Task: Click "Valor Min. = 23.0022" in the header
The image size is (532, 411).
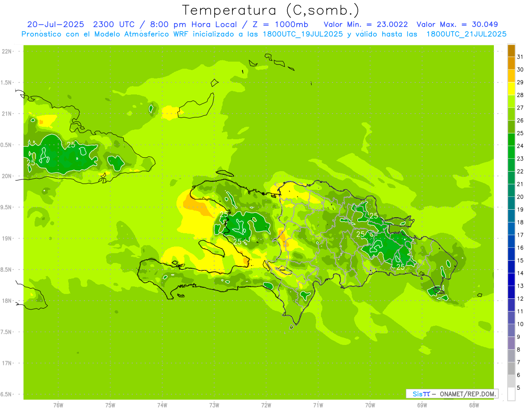Action: 366,24
